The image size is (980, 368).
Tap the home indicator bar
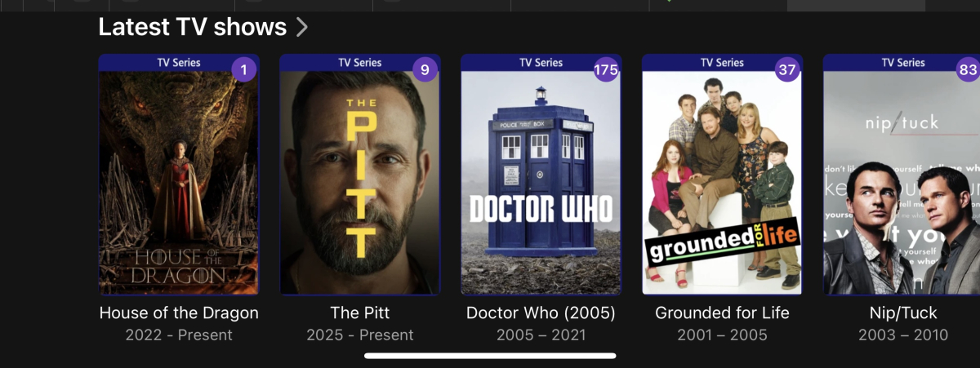(490, 355)
